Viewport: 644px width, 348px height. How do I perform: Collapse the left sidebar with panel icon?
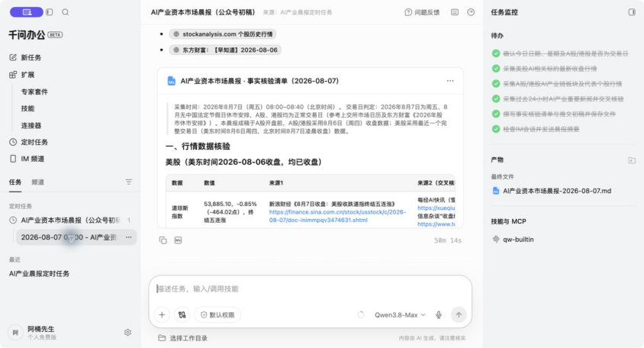pyautogui.click(x=50, y=12)
